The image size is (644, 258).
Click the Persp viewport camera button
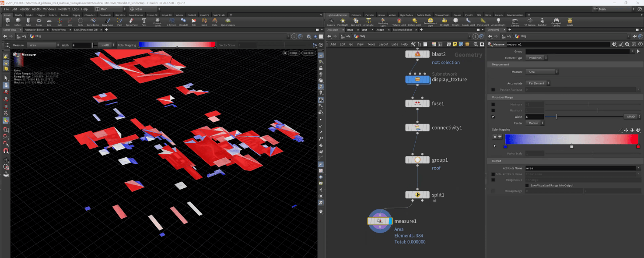[x=293, y=53]
